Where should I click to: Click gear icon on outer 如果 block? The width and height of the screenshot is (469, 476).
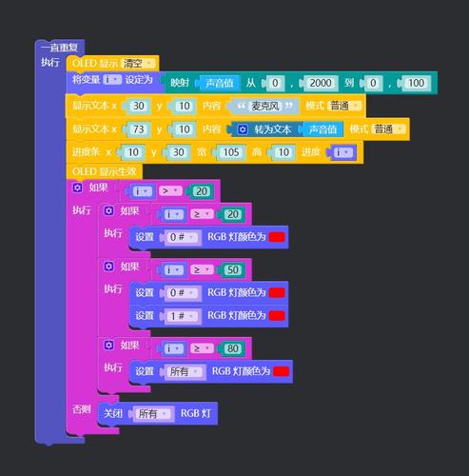pyautogui.click(x=77, y=188)
